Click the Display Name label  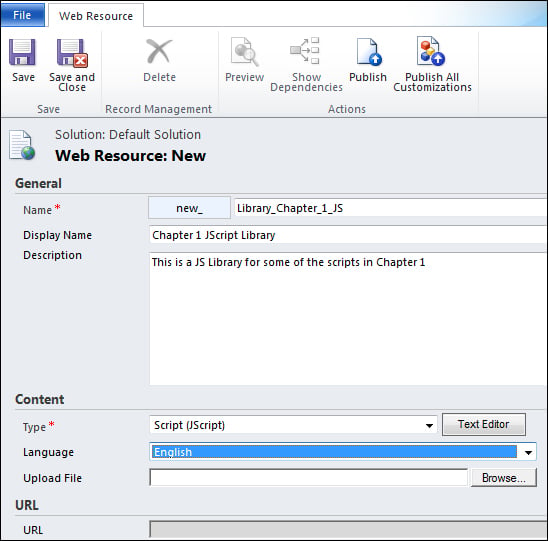(x=58, y=235)
